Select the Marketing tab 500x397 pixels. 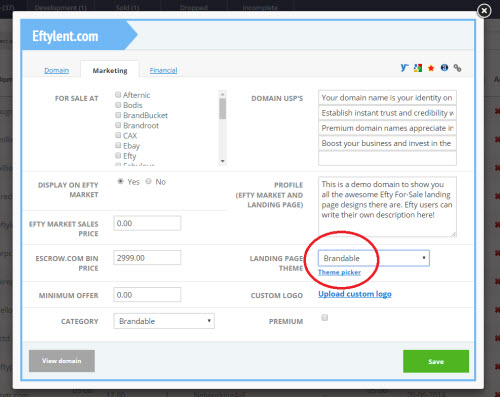coord(110,70)
